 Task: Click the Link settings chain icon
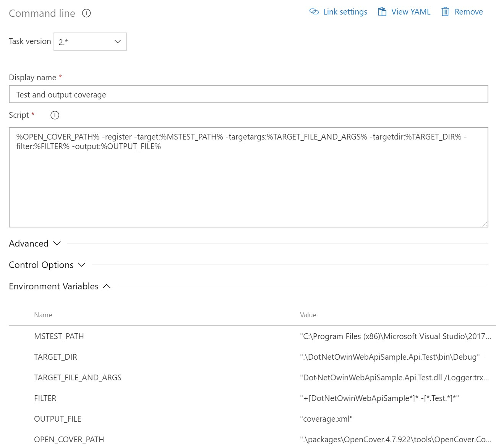[314, 12]
